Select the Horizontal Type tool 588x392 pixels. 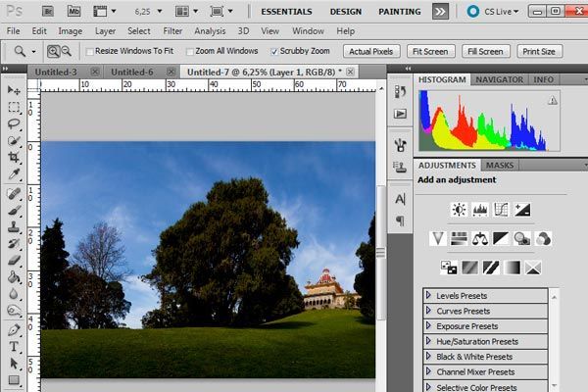tap(14, 346)
